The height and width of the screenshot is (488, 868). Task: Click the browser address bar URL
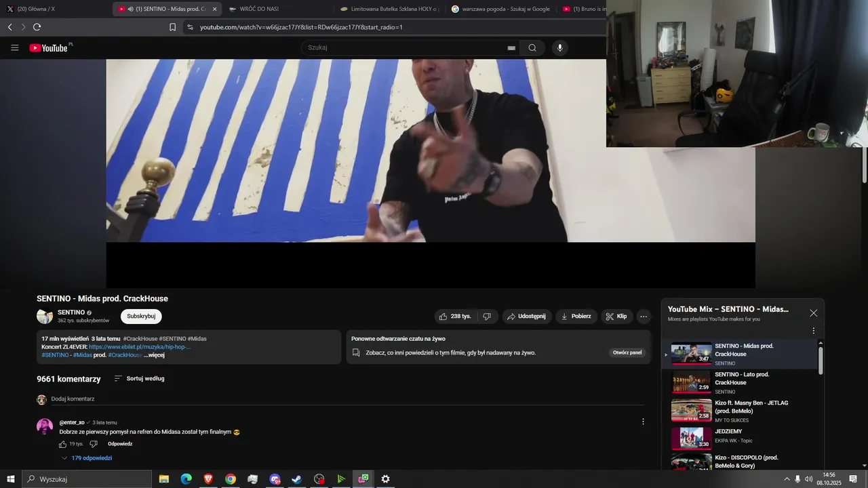(301, 27)
